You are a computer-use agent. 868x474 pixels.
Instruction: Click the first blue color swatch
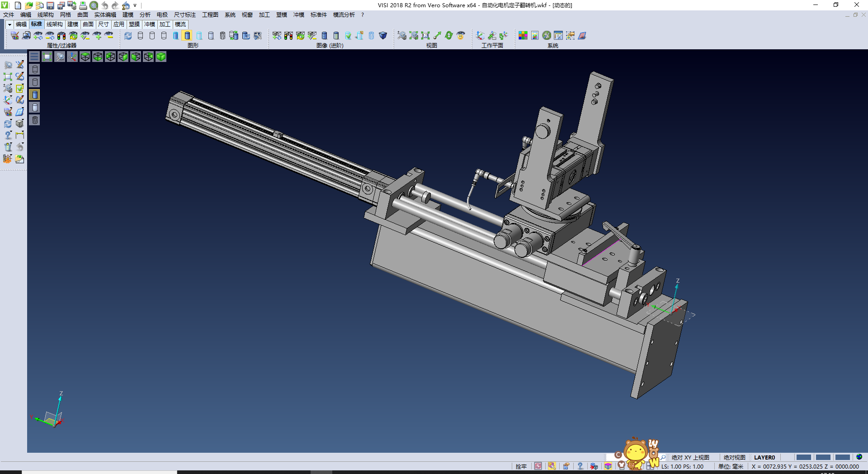(803, 457)
